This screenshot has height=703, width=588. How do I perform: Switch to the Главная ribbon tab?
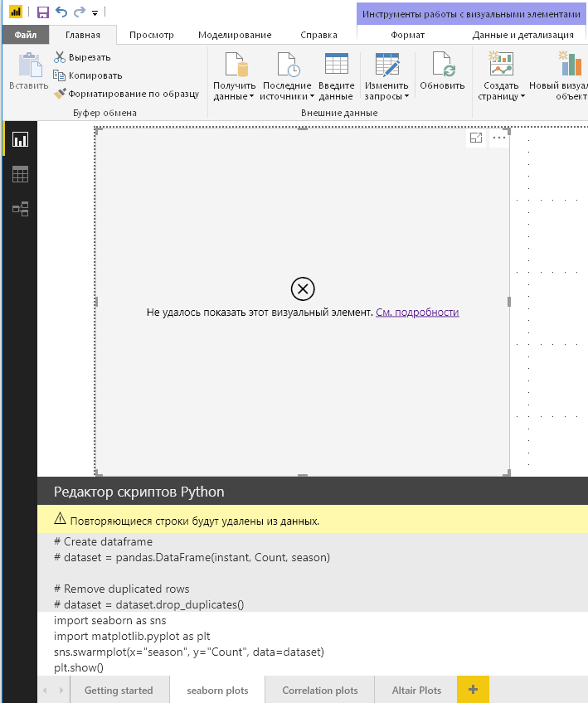tap(83, 35)
